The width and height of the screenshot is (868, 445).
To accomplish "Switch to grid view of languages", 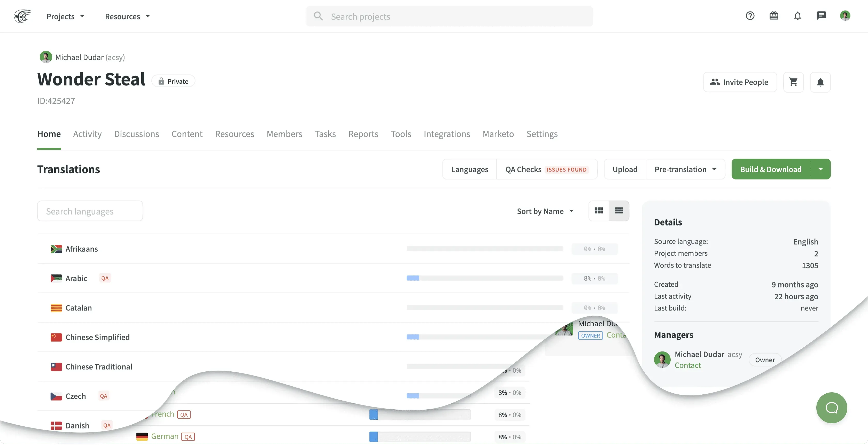I will (599, 210).
